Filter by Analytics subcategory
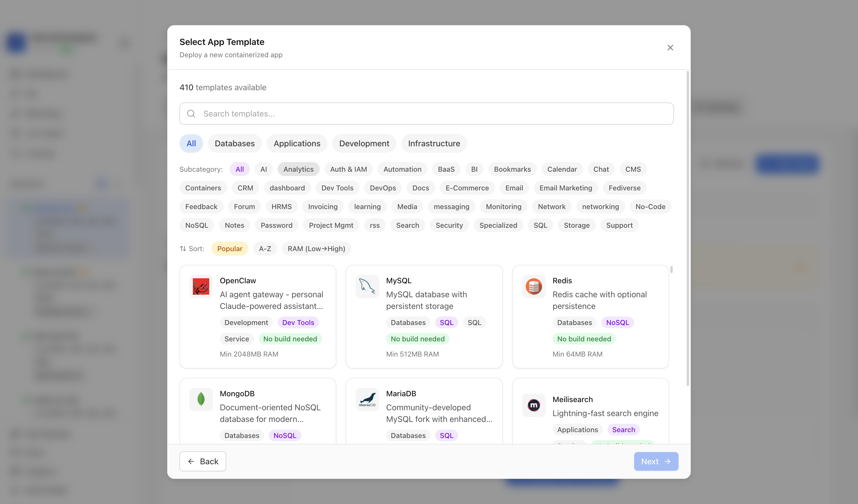The height and width of the screenshot is (504, 858). click(x=299, y=169)
